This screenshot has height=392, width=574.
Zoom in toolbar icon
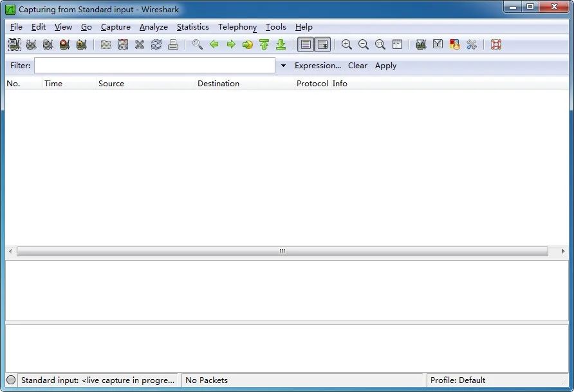347,44
